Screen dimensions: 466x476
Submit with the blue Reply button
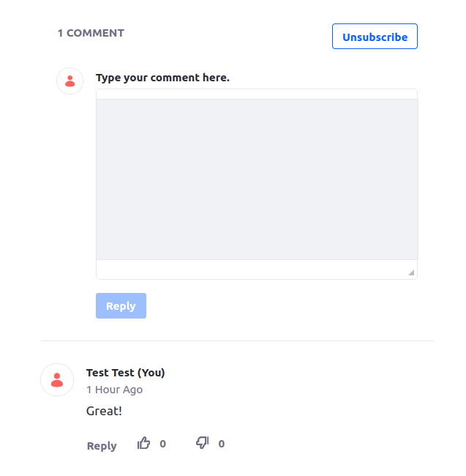pos(121,305)
